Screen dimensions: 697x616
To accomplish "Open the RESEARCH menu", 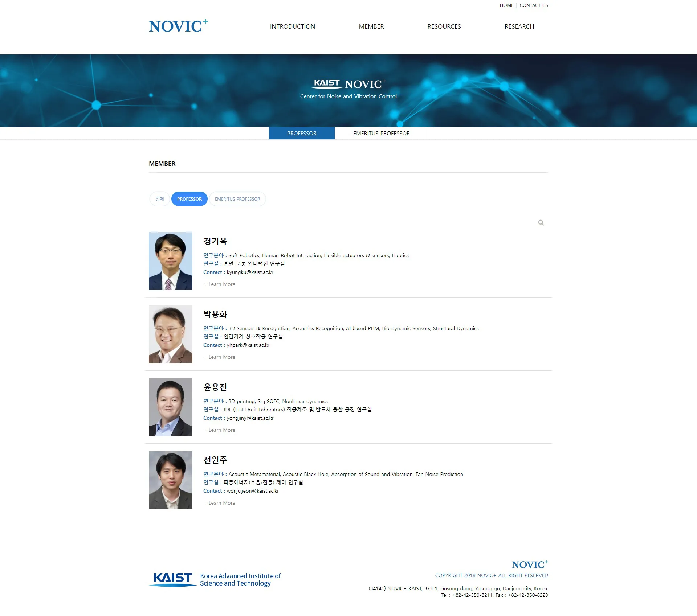I will [519, 26].
